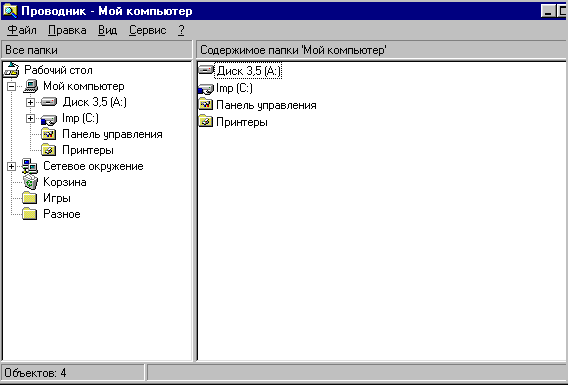
Task: Select Imp (C:) label in folder tree
Action: click(x=80, y=118)
